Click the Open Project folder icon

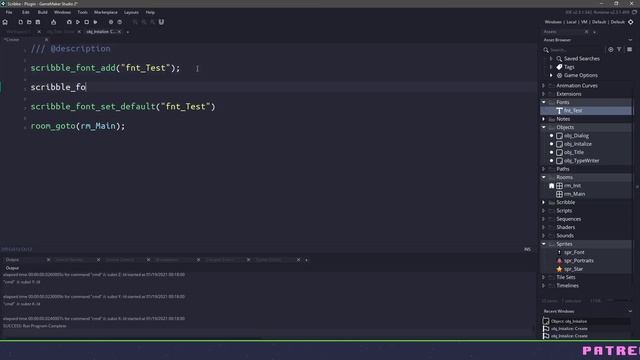pos(29,22)
